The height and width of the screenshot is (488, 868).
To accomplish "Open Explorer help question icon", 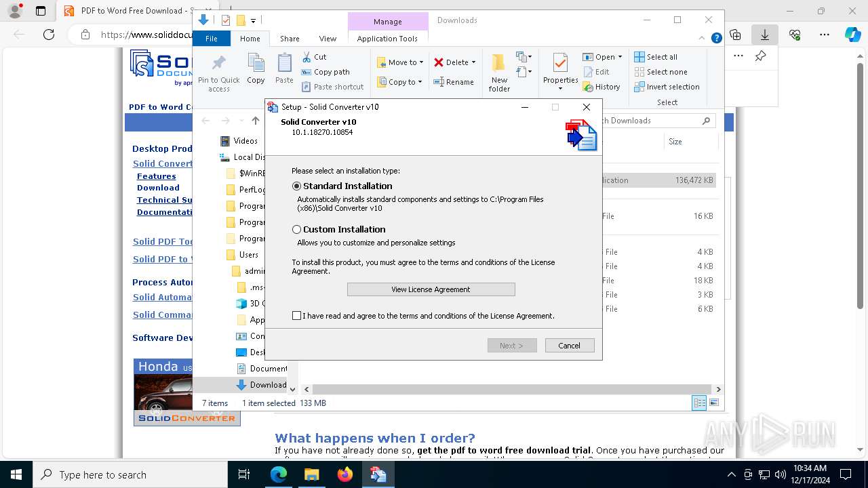I will (x=716, y=39).
